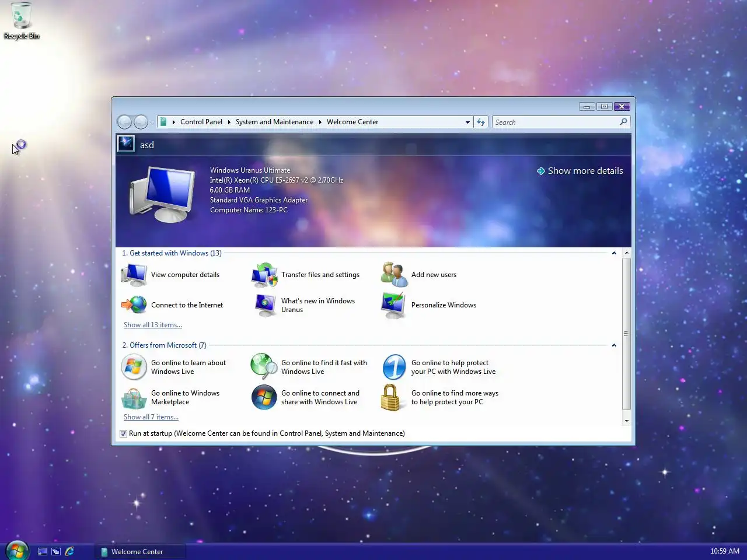Click the large computer monitor image
The height and width of the screenshot is (560, 747).
coord(162,194)
